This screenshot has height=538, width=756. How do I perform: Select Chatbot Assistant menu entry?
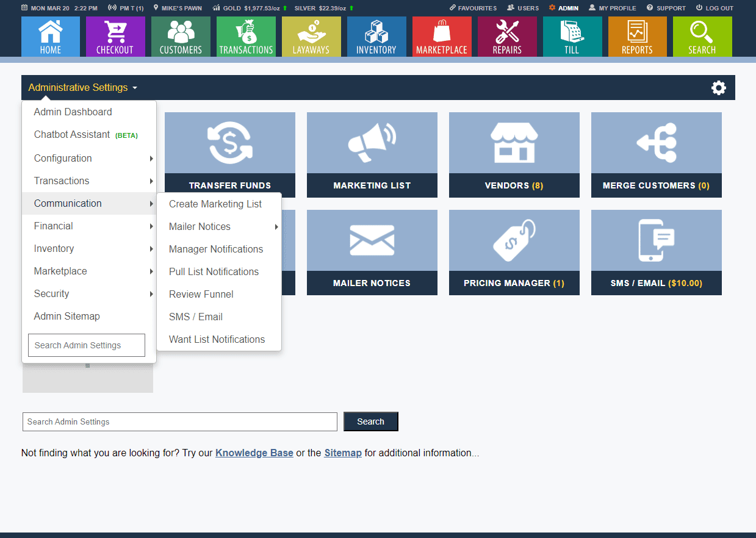click(72, 135)
